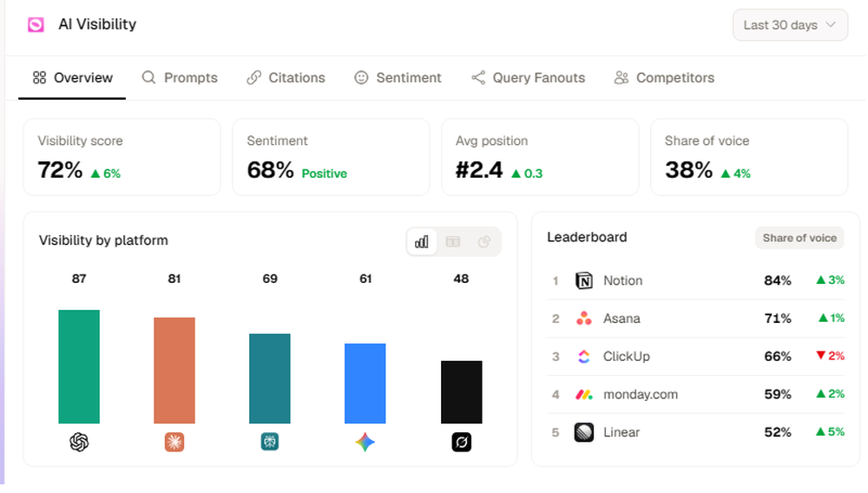Viewport: 868px width, 493px height.
Task: Click the red 2% decrease for ClickUp
Action: (x=831, y=356)
